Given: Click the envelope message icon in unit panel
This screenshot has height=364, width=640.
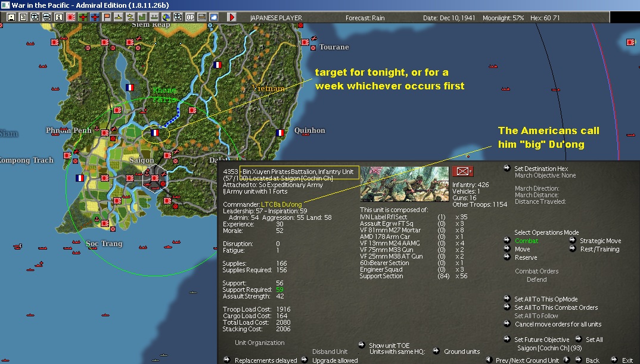Looking at the screenshot, I should [x=462, y=172].
